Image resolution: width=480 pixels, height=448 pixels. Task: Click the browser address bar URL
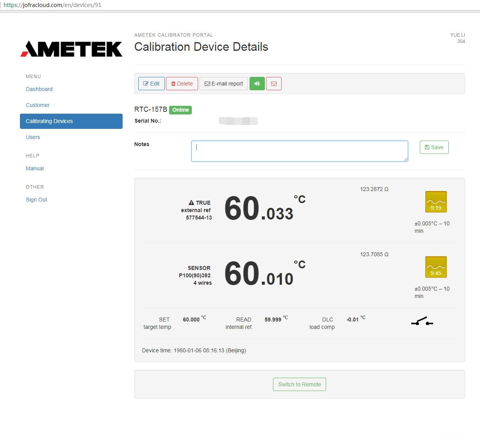pyautogui.click(x=52, y=5)
